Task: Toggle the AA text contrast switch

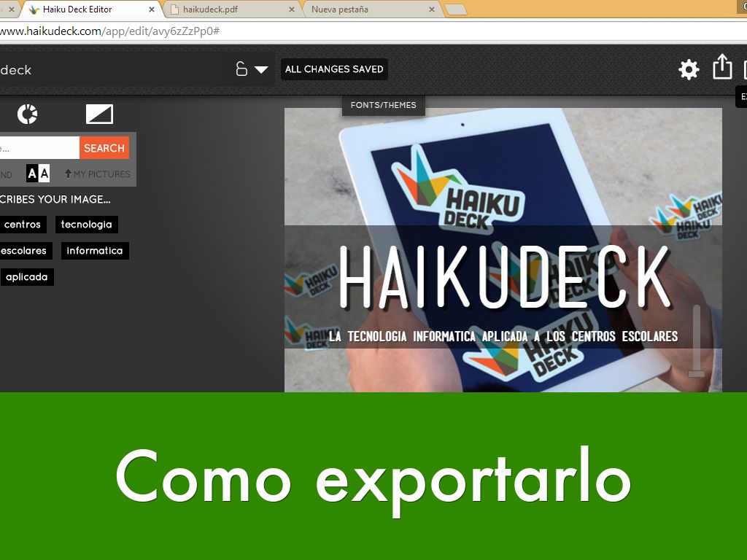Action: (x=38, y=174)
